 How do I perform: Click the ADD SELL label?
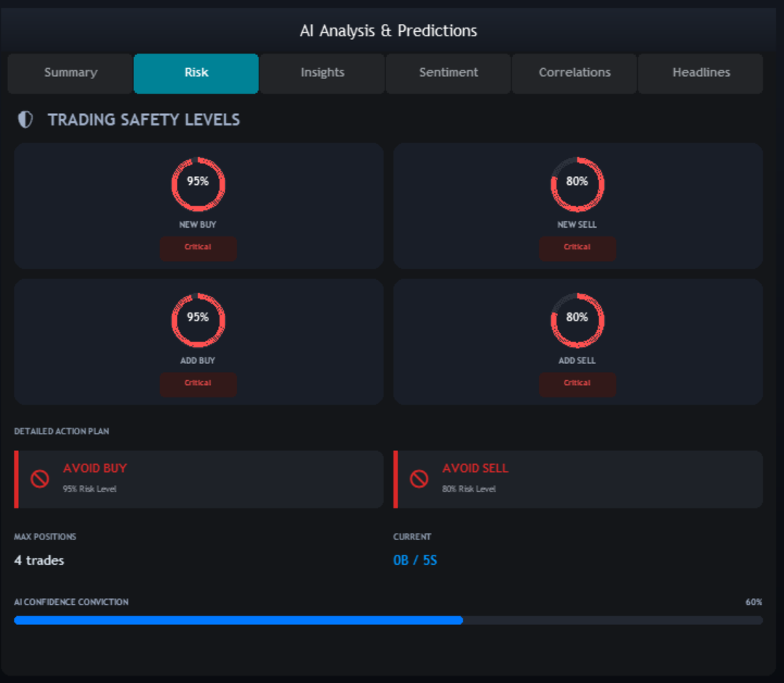577,361
